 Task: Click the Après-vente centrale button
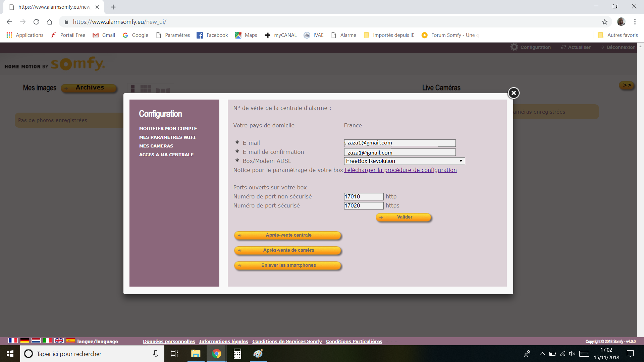pos(288,235)
